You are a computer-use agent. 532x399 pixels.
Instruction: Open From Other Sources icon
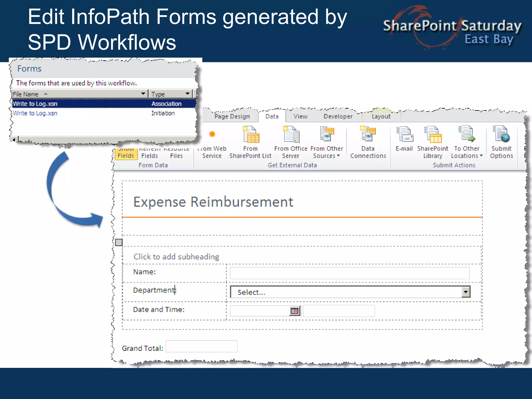pyautogui.click(x=327, y=134)
